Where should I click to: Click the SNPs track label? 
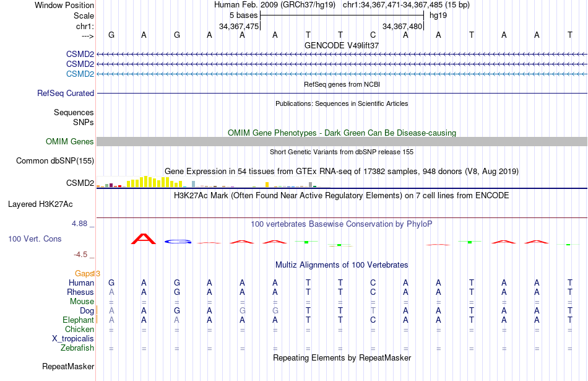coord(84,123)
